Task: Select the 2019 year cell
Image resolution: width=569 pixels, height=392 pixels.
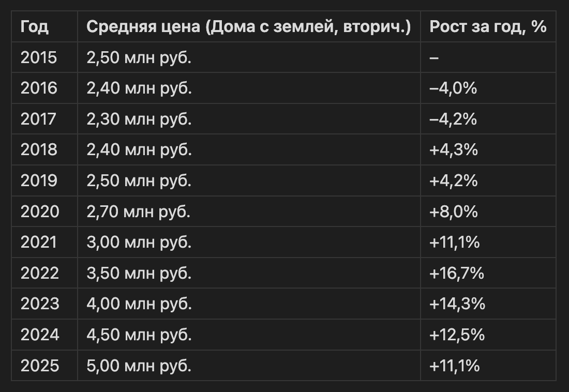Action: [39, 181]
